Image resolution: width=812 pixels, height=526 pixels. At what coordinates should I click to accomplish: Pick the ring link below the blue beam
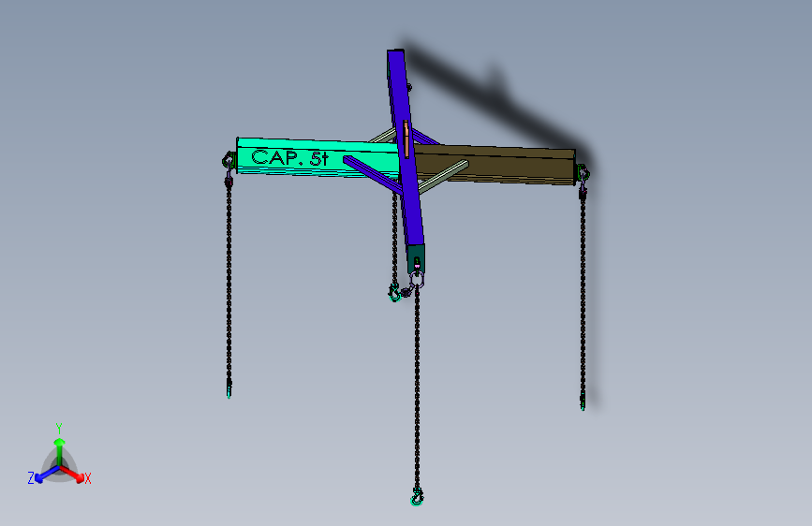417,279
